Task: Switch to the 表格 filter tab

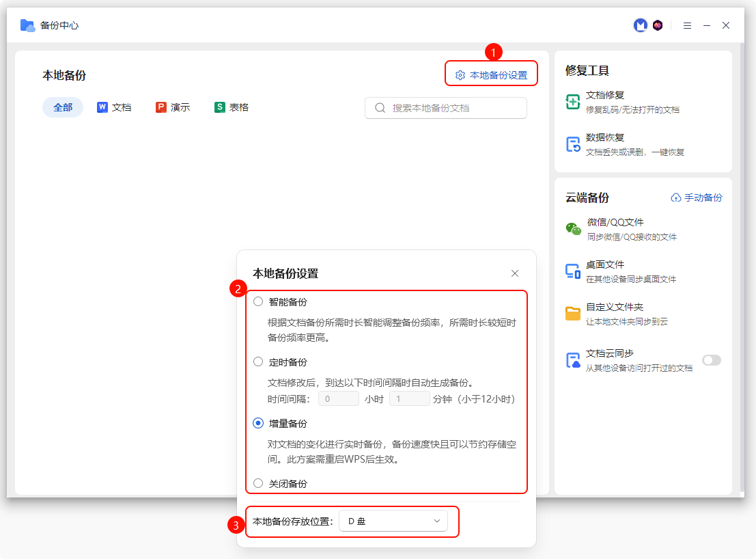Action: [232, 107]
